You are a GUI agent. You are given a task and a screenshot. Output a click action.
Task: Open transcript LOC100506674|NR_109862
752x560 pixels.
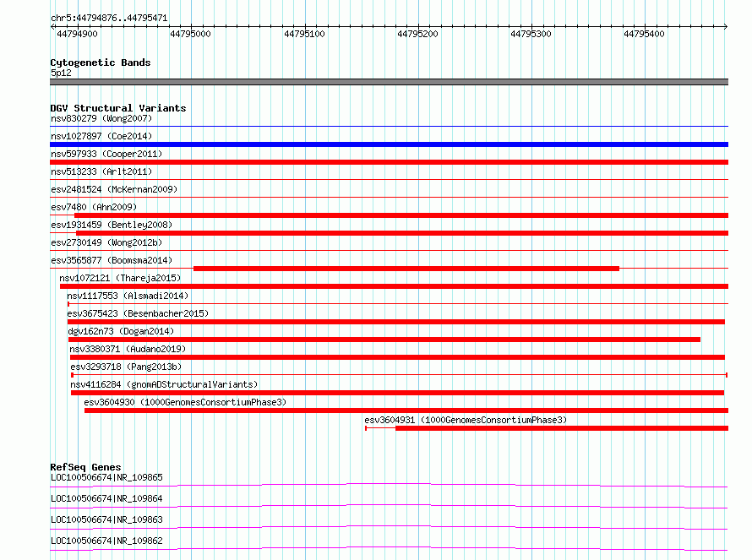pos(106,541)
